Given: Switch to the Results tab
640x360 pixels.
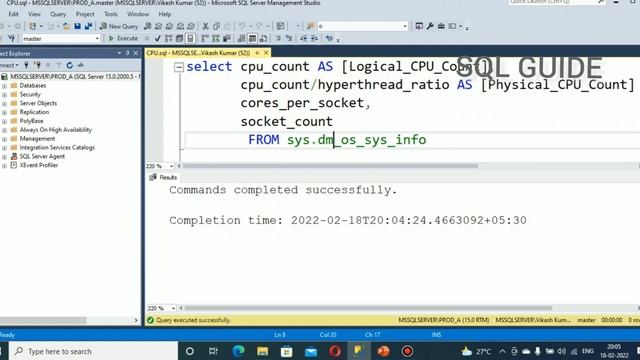Looking at the screenshot, I should [164, 178].
